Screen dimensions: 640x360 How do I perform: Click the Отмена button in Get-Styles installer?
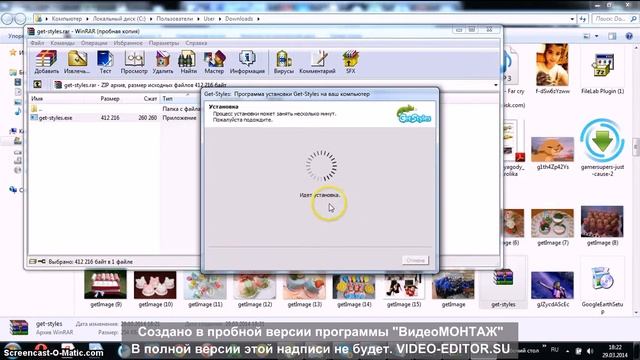click(415, 260)
